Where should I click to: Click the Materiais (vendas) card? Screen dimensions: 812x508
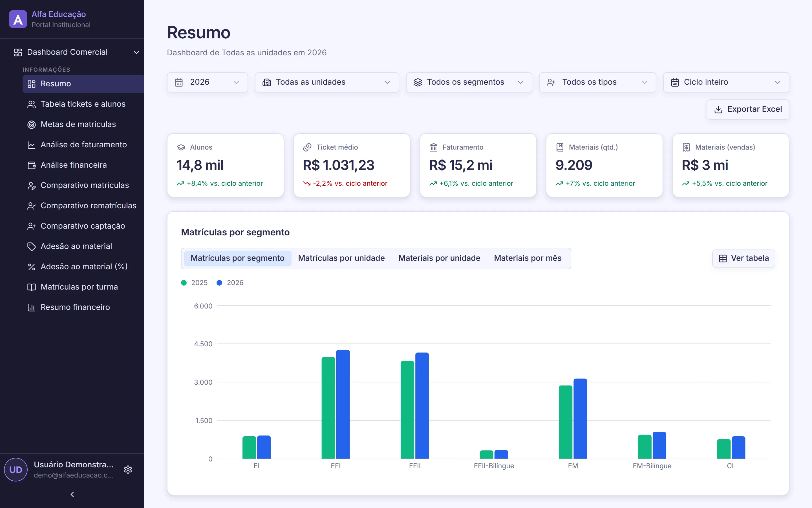(x=731, y=165)
